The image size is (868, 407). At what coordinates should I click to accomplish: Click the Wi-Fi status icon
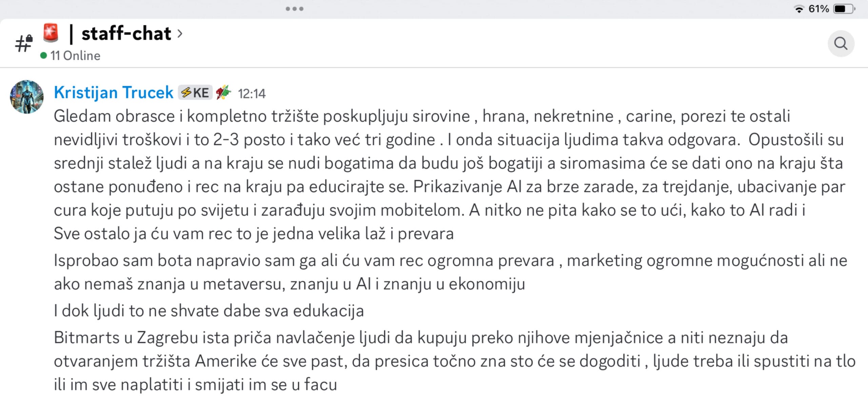[x=799, y=9]
